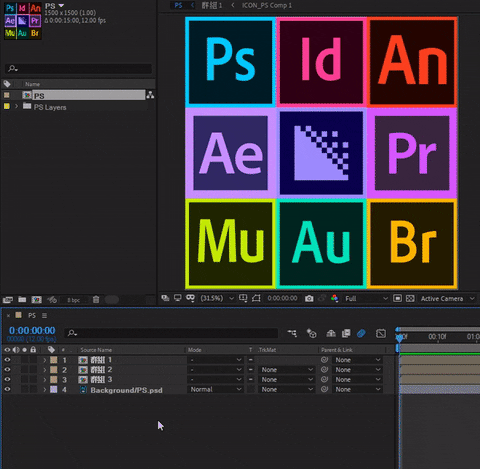Open TrkMat dropdown for layer 群組 2
The image size is (480, 469).
tap(286, 370)
